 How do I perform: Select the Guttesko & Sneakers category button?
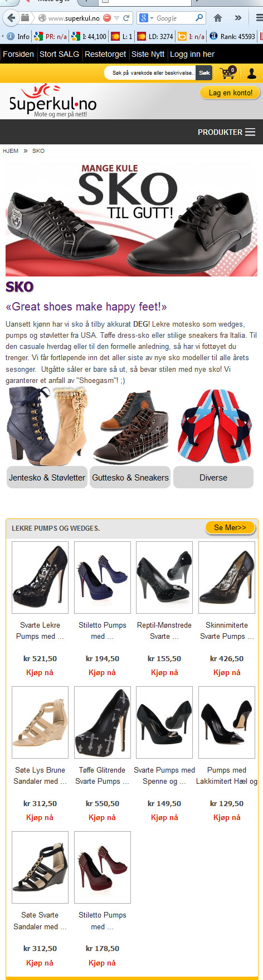pyautogui.click(x=130, y=477)
